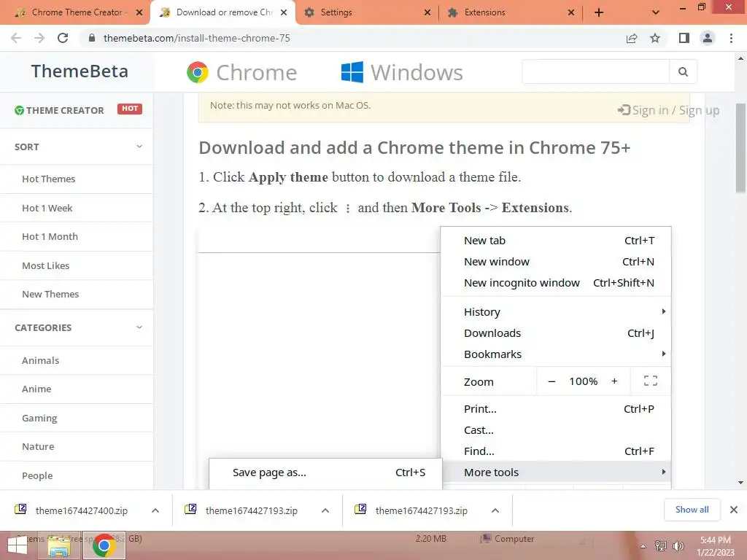747x560 pixels.
Task: Select the Nature category
Action: point(38,447)
